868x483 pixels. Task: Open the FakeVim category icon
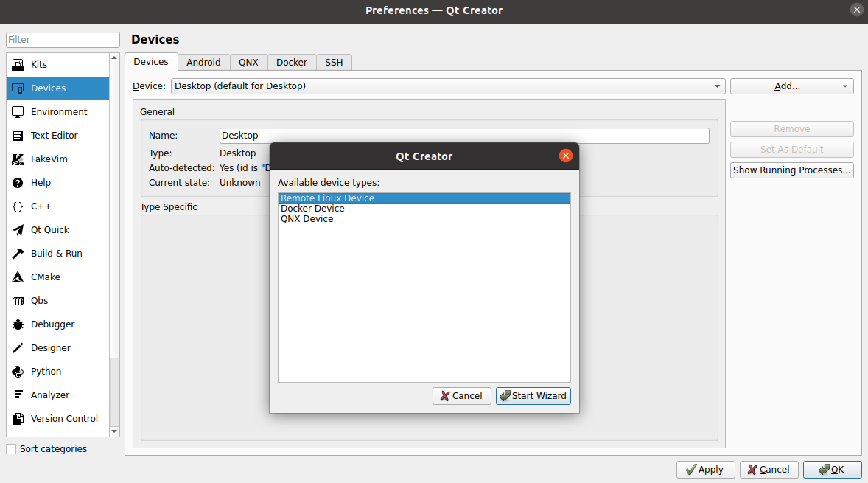tap(18, 159)
